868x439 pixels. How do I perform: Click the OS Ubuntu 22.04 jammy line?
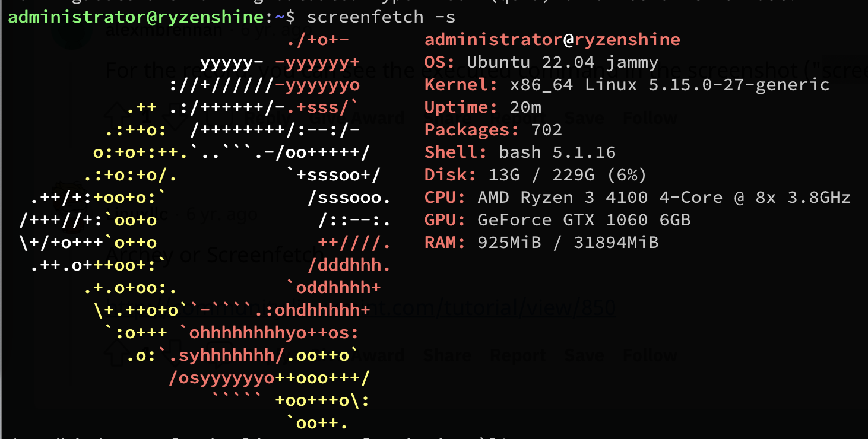point(541,62)
